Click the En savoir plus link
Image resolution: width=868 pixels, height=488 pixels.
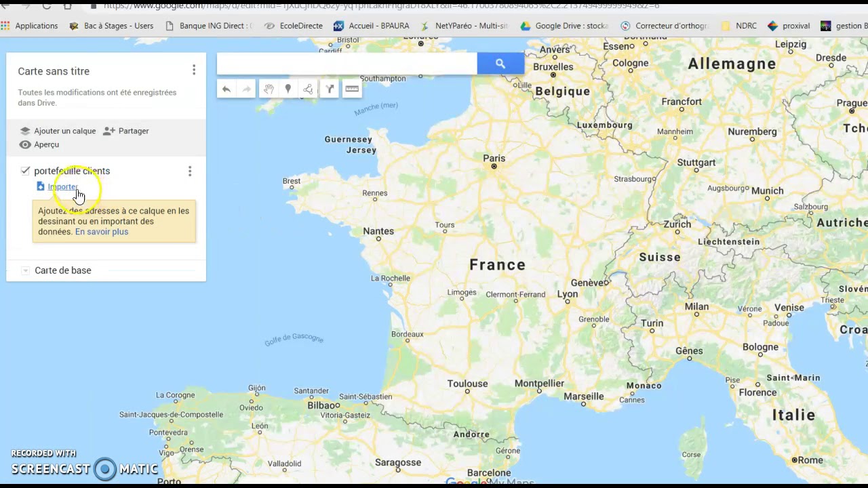point(102,232)
